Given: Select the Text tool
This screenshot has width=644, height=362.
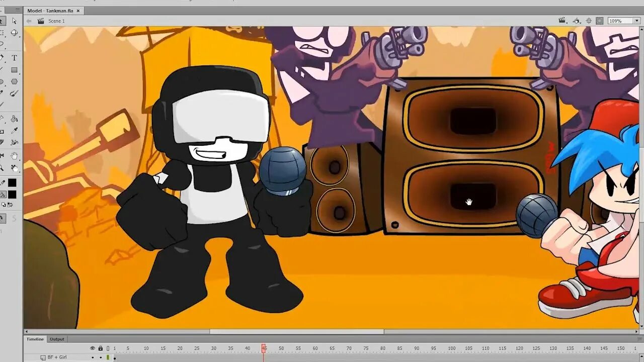Looking at the screenshot, I should [x=14, y=57].
